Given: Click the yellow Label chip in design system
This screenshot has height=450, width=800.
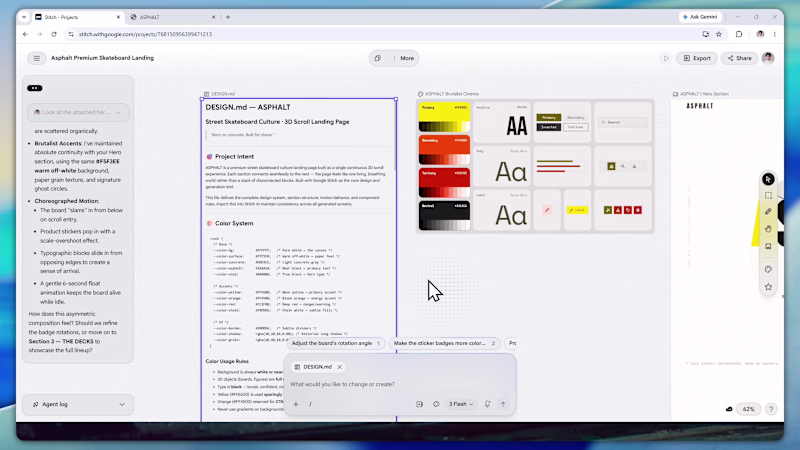Looking at the screenshot, I should pos(577,210).
